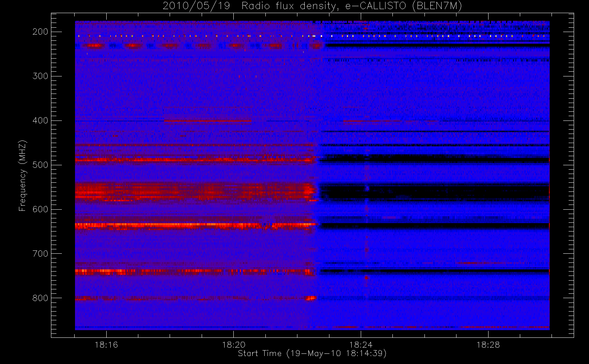Click the 18:24 time tick label
Image resolution: width=589 pixels, height=364 pixels.
click(x=361, y=345)
